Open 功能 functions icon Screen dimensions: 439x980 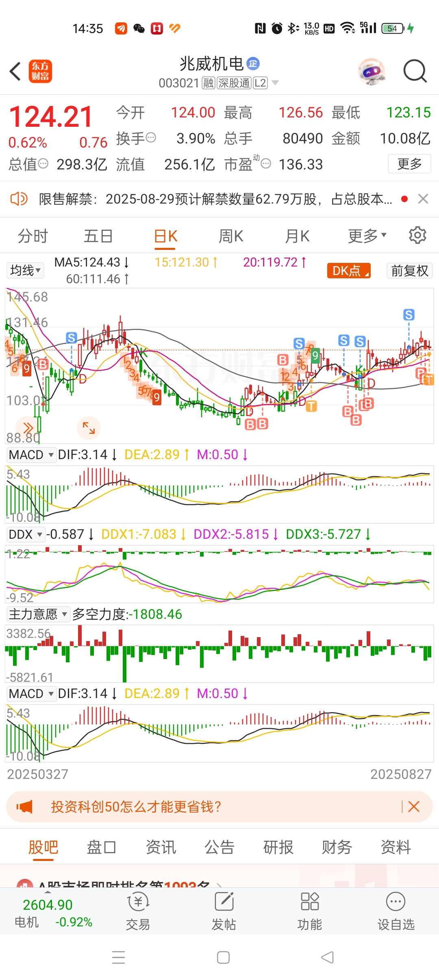pos(310,911)
